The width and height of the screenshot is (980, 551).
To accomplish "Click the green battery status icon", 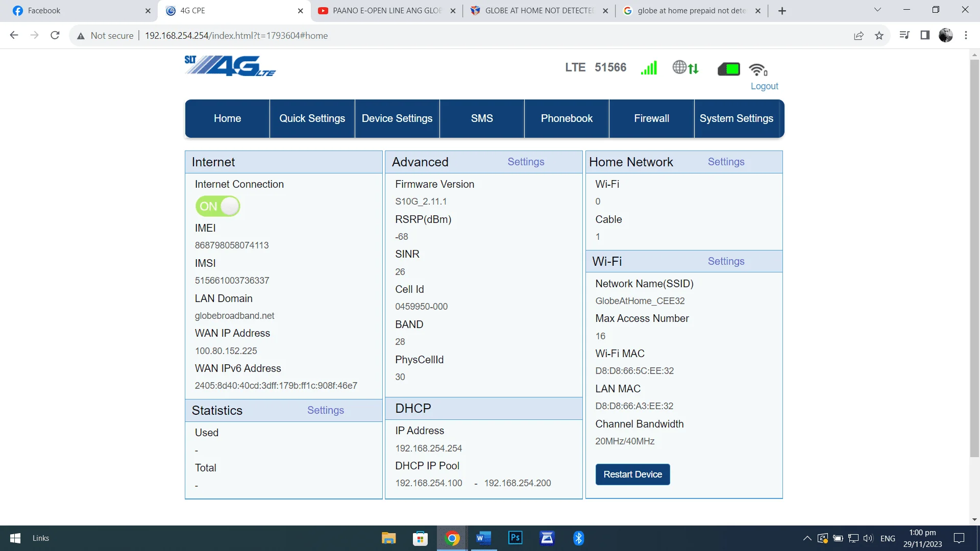I will pyautogui.click(x=729, y=69).
